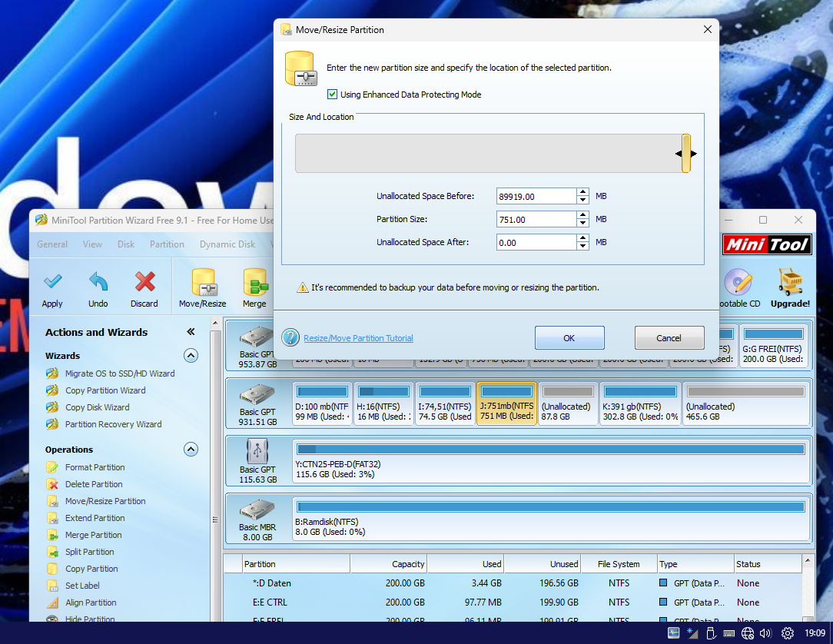The height and width of the screenshot is (644, 833).
Task: Select the *:D Daten partition row
Action: pyautogui.click(x=512, y=583)
